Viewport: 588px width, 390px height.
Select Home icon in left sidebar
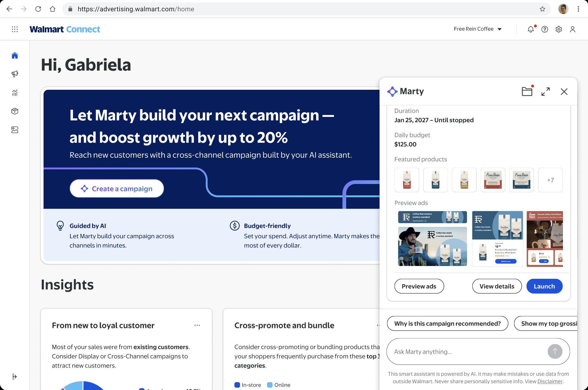pos(15,55)
